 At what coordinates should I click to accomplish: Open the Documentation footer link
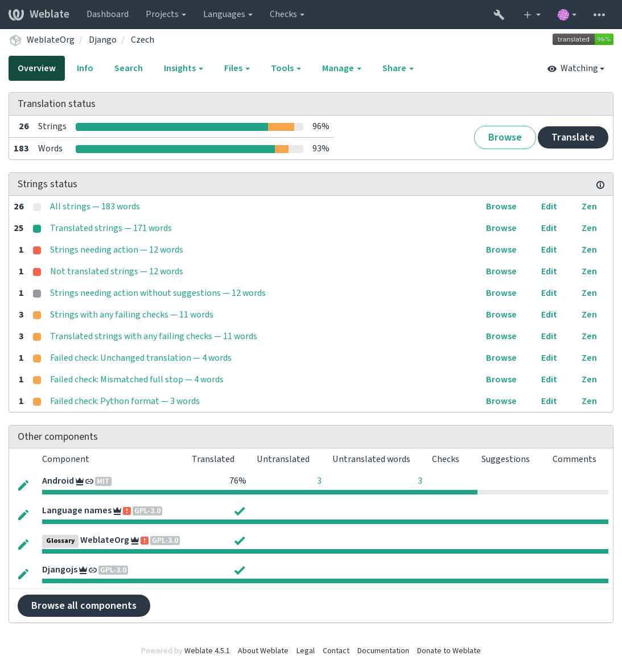(x=383, y=651)
